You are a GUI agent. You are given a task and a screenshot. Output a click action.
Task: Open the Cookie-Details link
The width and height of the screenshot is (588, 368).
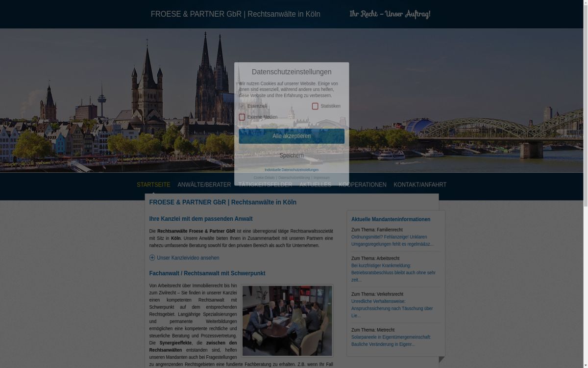click(264, 178)
